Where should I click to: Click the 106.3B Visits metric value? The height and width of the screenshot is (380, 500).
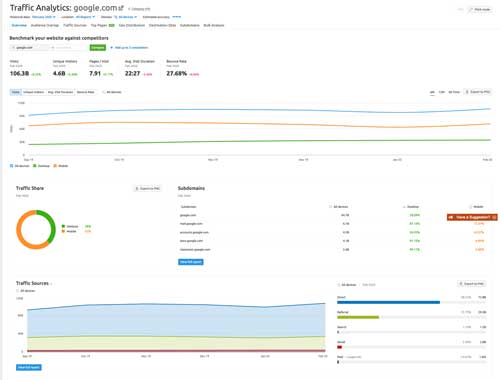tap(19, 73)
